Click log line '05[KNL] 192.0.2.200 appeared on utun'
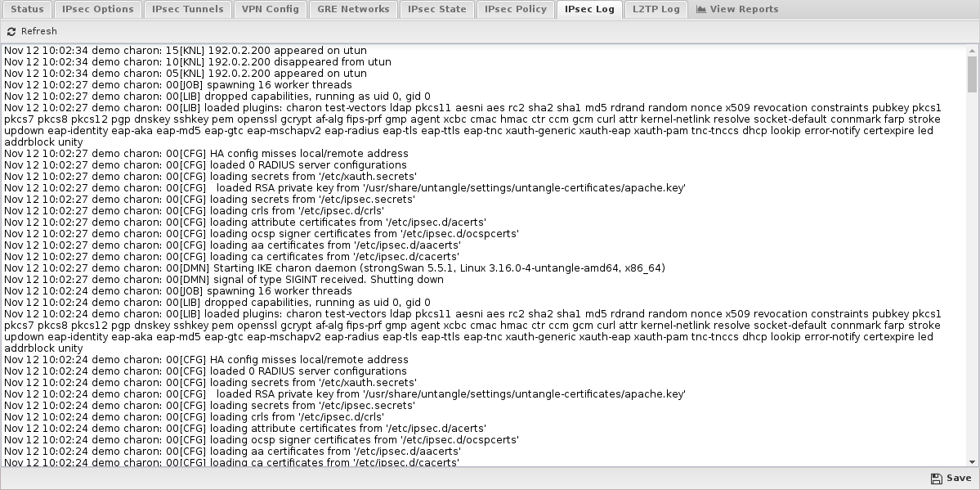Viewport: 980px width, 490px height. (186, 74)
